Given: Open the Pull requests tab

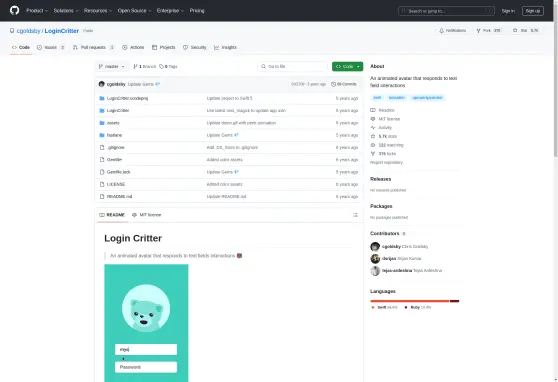Looking at the screenshot, I should [94, 47].
